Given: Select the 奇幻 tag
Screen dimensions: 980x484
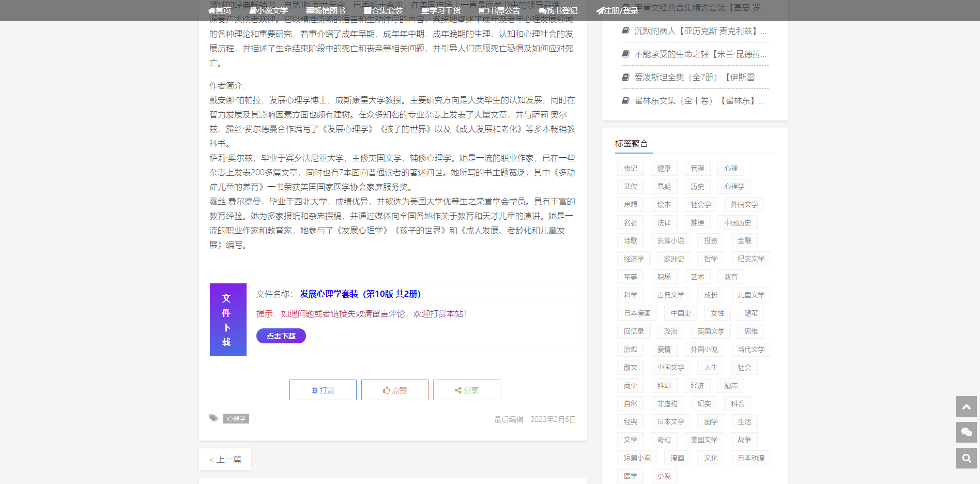Looking at the screenshot, I should 664,440.
